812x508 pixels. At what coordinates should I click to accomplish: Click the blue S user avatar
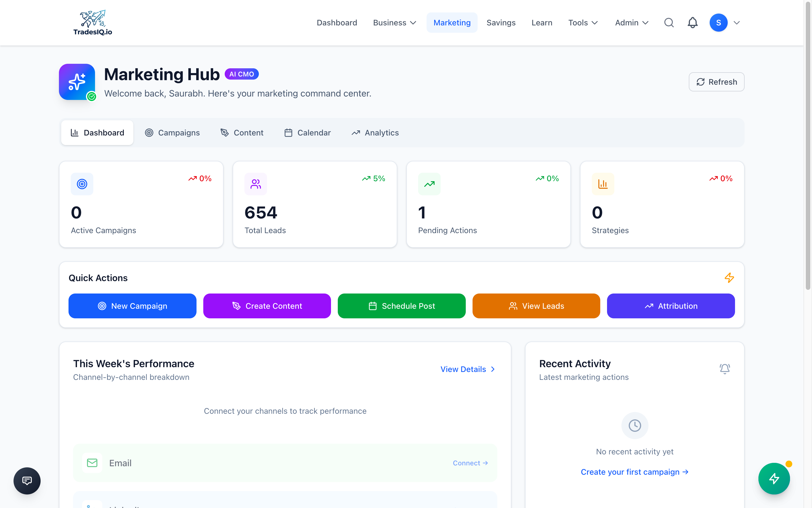(x=718, y=23)
